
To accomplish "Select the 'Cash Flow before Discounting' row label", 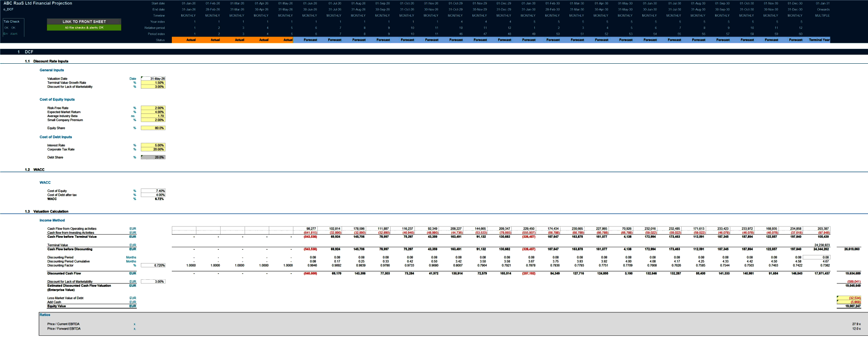I will [x=70, y=249].
